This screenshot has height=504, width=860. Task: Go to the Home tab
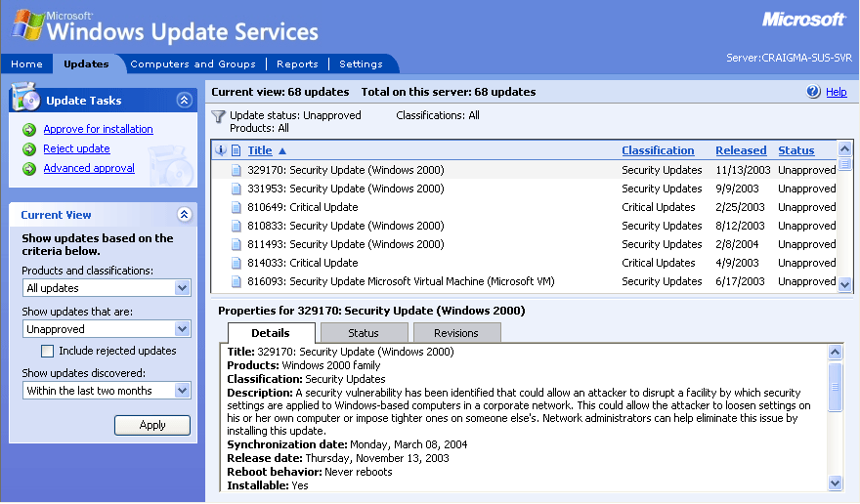pyautogui.click(x=27, y=64)
